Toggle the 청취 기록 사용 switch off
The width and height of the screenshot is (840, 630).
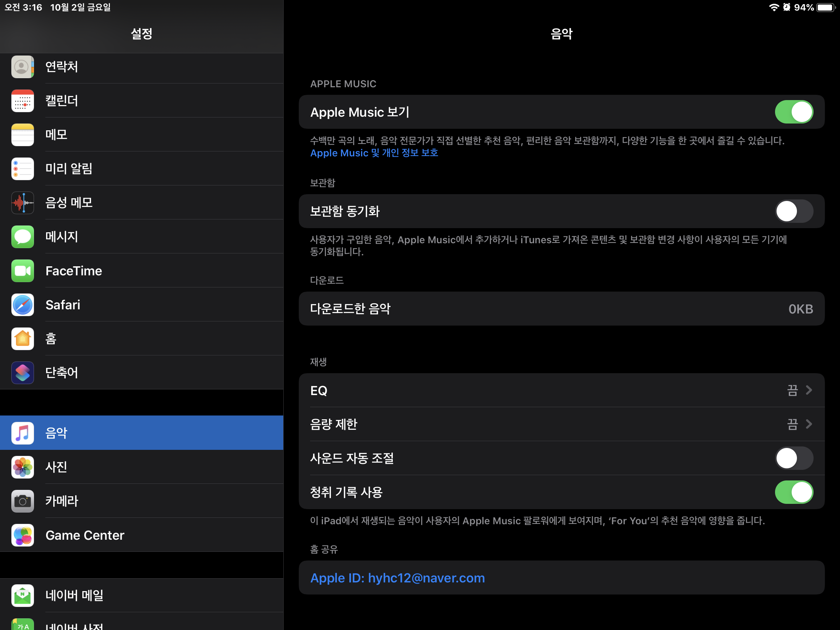pos(794,492)
